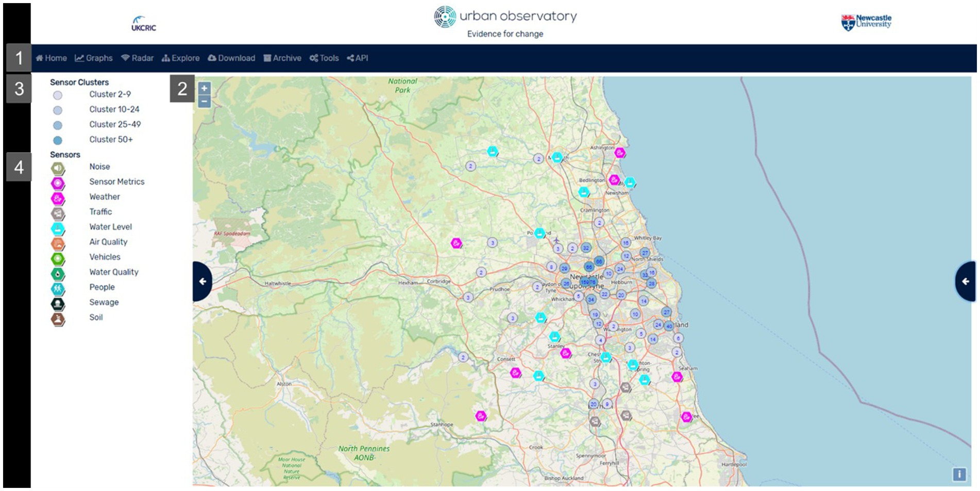Click the weather sensor marker near Ashington
980x491 pixels.
(620, 153)
